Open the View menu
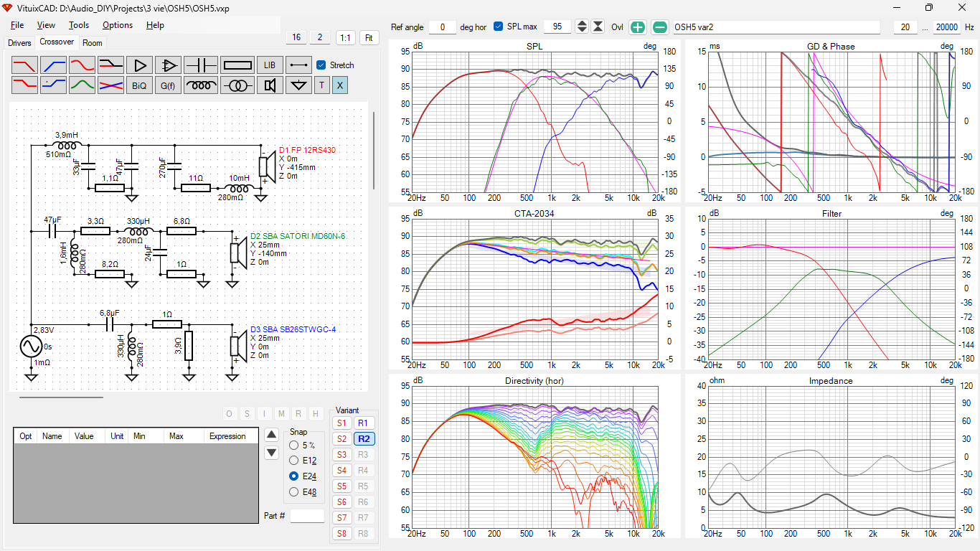The height and width of the screenshot is (551, 980). 46,25
